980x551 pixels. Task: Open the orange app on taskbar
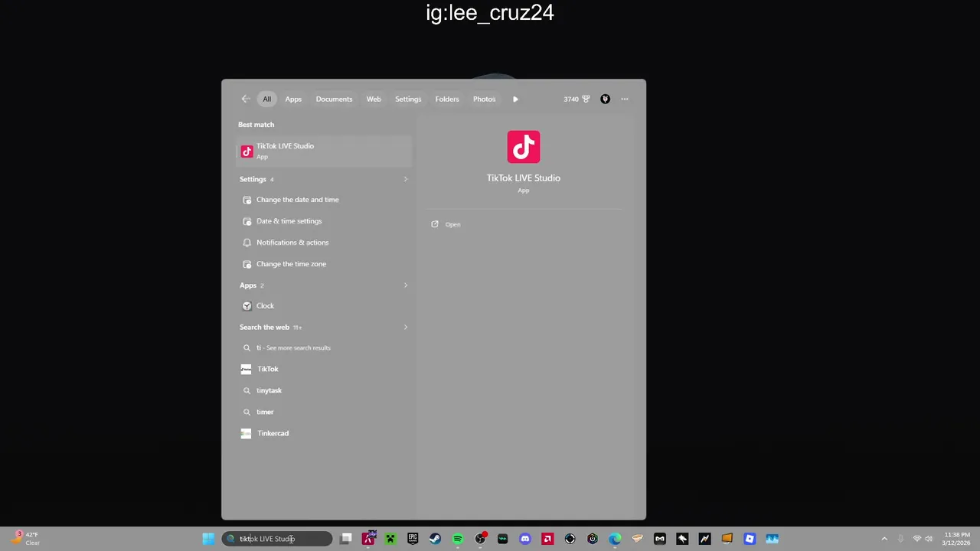(x=727, y=539)
